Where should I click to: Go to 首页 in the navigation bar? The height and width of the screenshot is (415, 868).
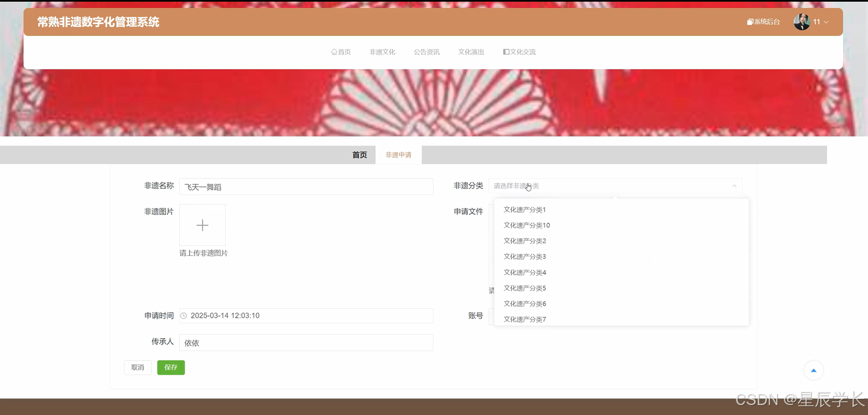(341, 52)
